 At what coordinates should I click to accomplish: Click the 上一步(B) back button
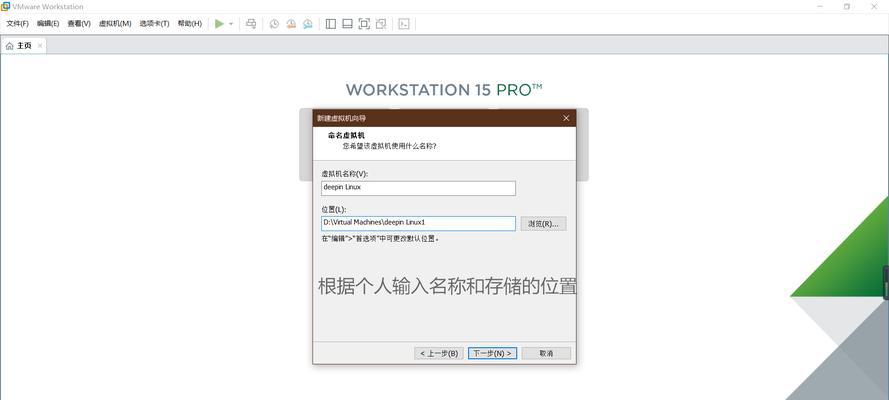[439, 353]
